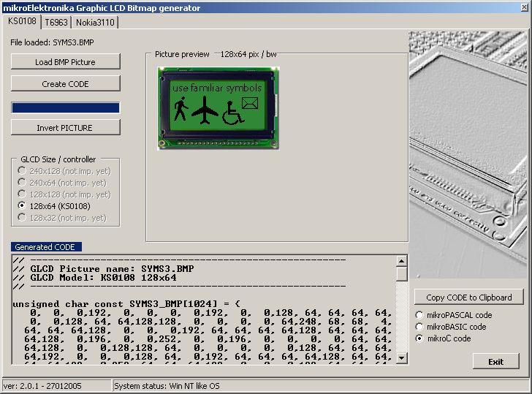Click the code scrollbar up arrow
The width and height of the screenshot is (532, 394).
(x=401, y=261)
